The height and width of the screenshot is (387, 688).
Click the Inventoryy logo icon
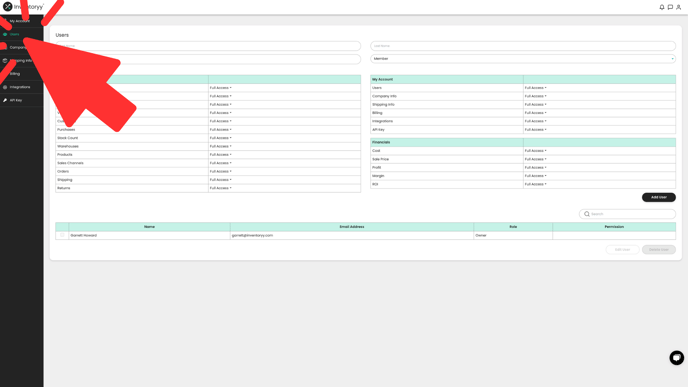point(7,7)
